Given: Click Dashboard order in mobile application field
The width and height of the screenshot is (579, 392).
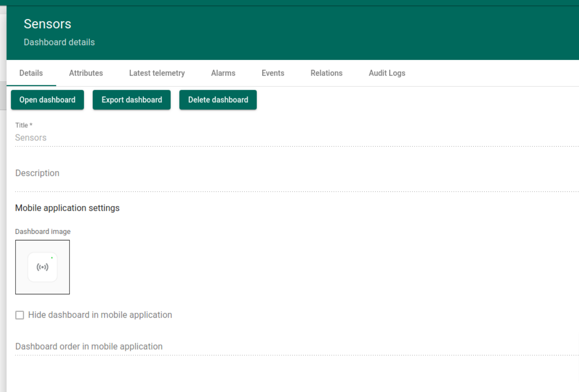Looking at the screenshot, I should (145, 347).
